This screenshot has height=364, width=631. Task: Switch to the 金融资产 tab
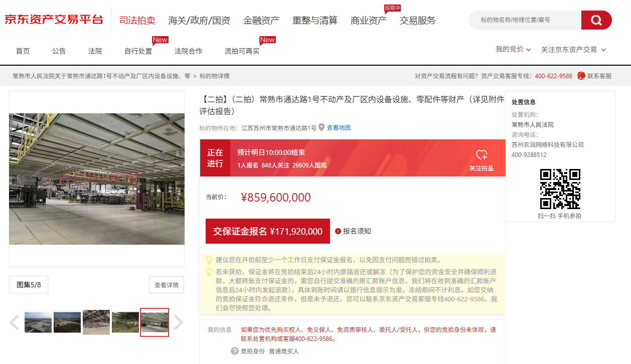(x=261, y=21)
